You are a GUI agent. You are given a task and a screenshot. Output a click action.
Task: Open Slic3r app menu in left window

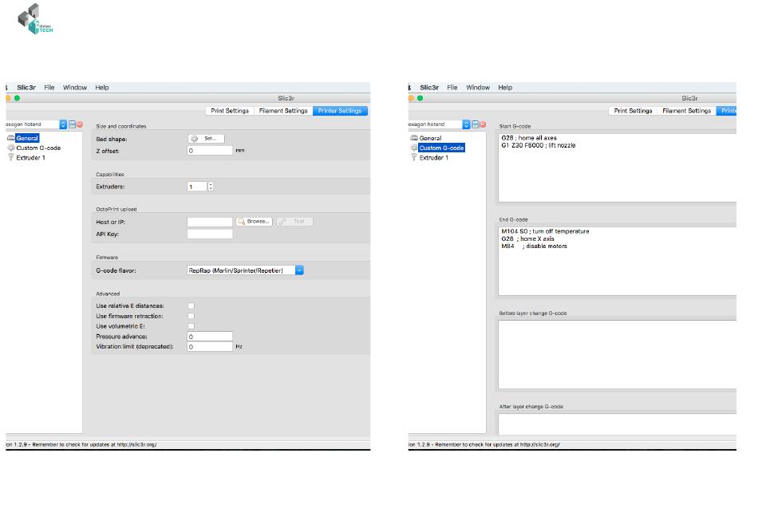coord(26,88)
